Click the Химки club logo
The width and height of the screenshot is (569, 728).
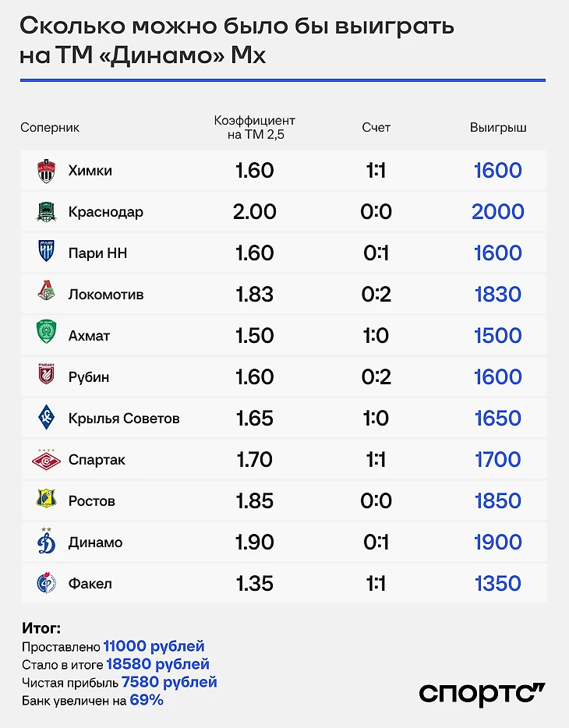coord(47,171)
